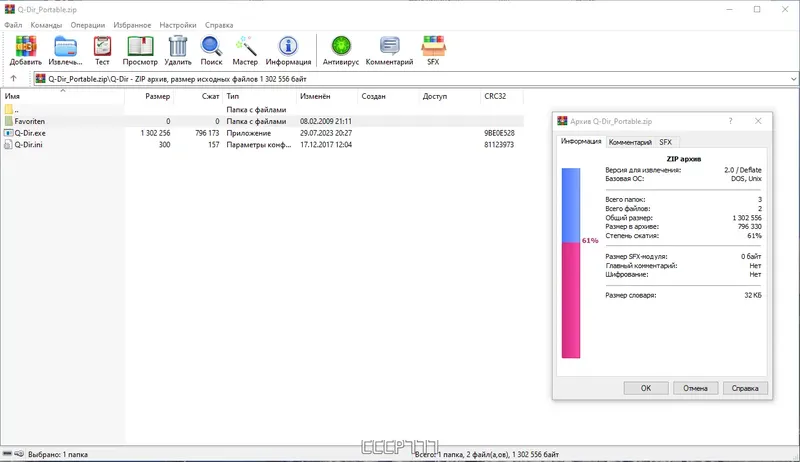This screenshot has width=800, height=462.
Task: Click the archive dialog's title icon
Action: [562, 121]
